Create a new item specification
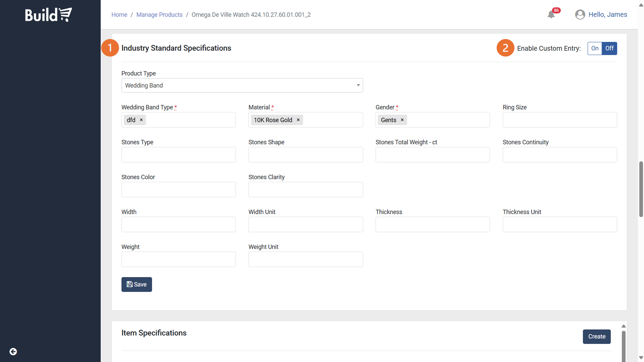The image size is (644, 362). tap(596, 337)
